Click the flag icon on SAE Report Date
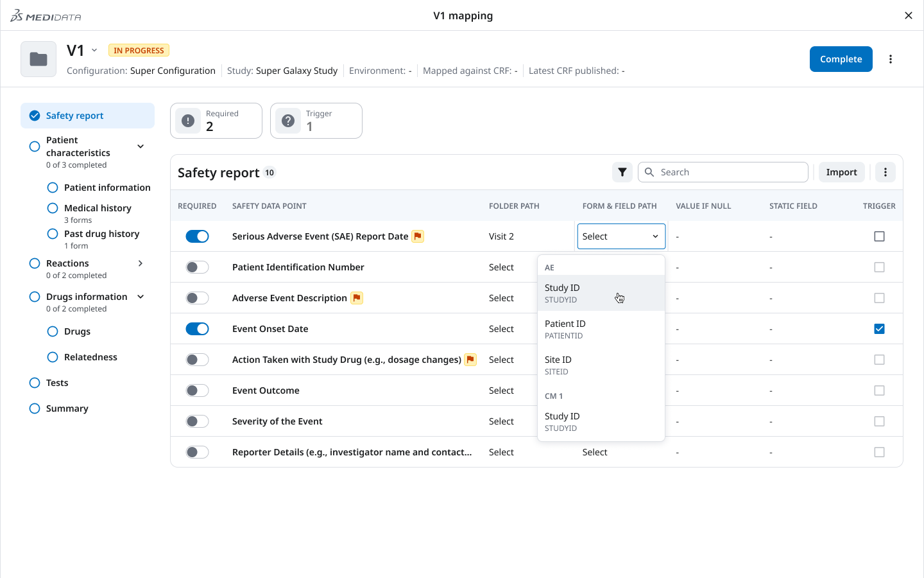 (418, 236)
